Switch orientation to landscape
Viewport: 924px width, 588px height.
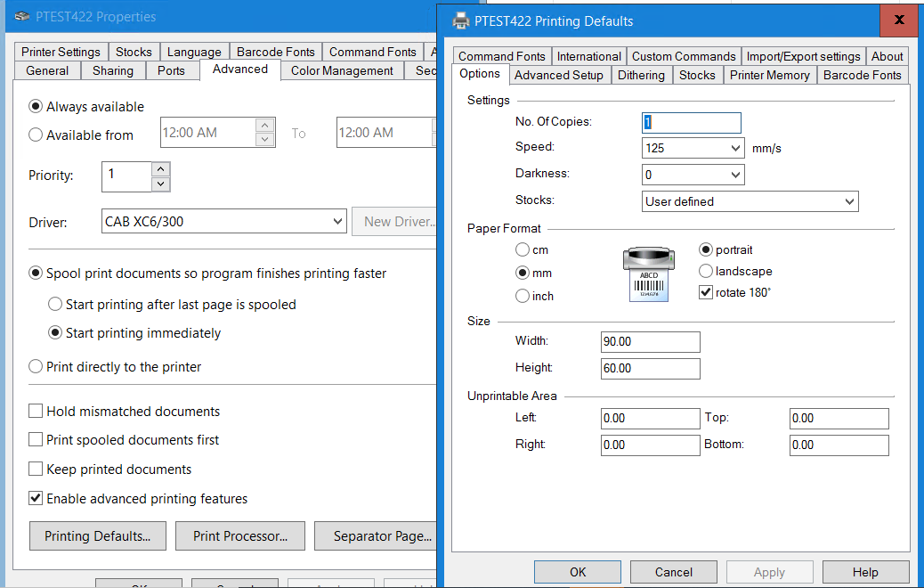point(706,271)
